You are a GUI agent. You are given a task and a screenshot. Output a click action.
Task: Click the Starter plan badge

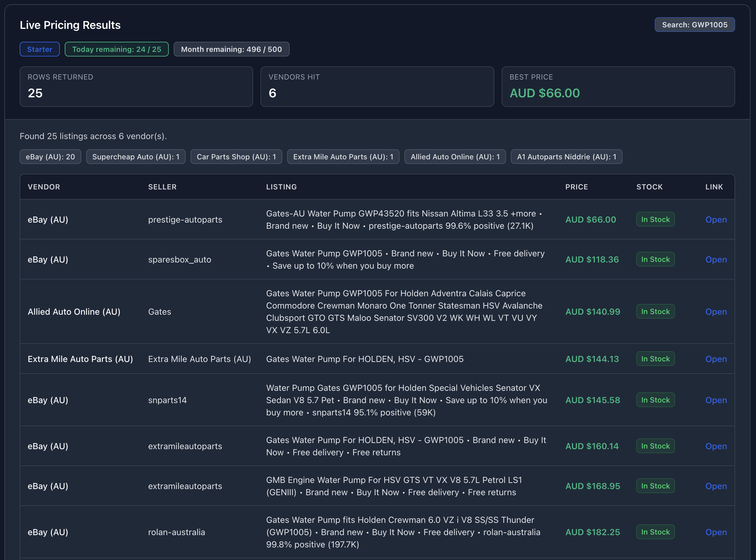(40, 49)
